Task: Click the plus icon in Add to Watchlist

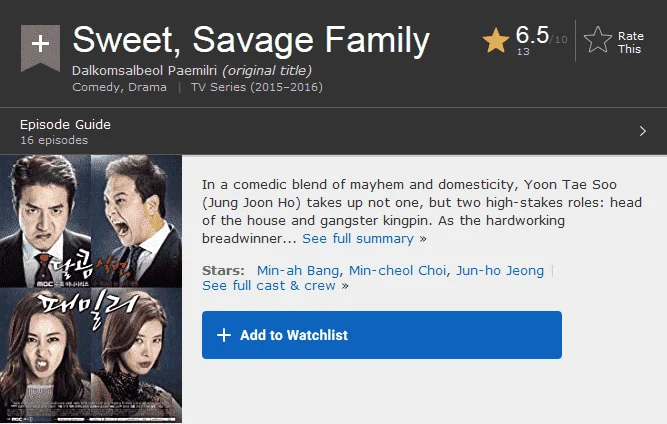Action: [224, 335]
